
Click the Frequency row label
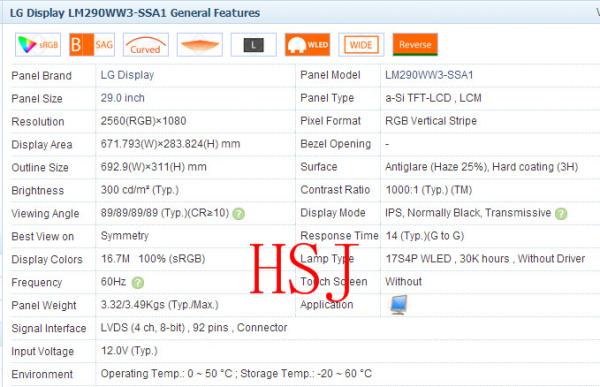point(37,282)
